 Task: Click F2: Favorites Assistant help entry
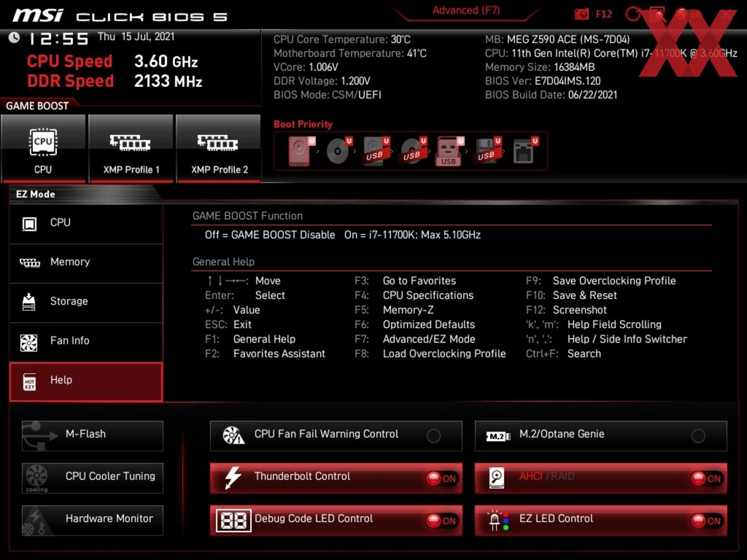point(265,354)
